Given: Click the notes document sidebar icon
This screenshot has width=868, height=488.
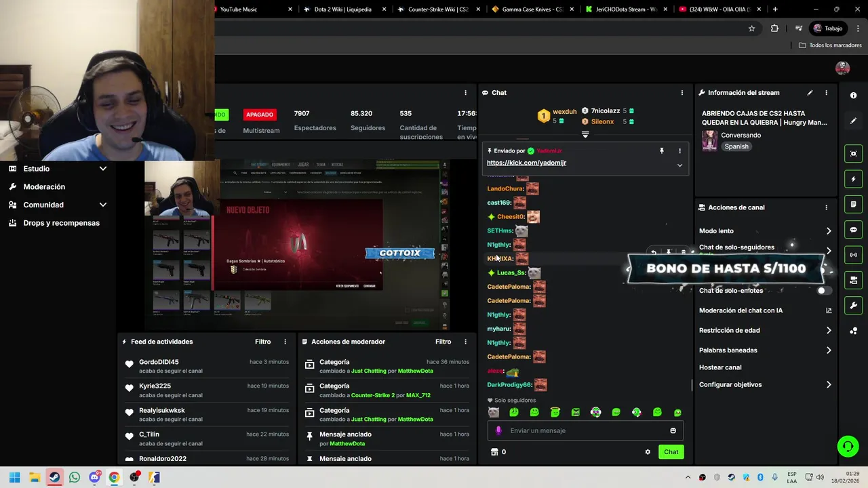Looking at the screenshot, I should click(853, 205).
